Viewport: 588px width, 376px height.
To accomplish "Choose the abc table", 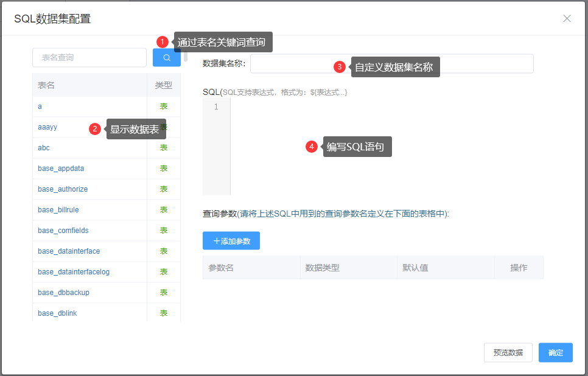I will point(43,148).
